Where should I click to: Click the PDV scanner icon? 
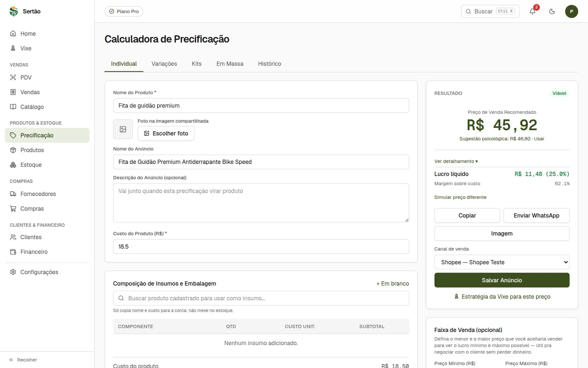pyautogui.click(x=13, y=77)
